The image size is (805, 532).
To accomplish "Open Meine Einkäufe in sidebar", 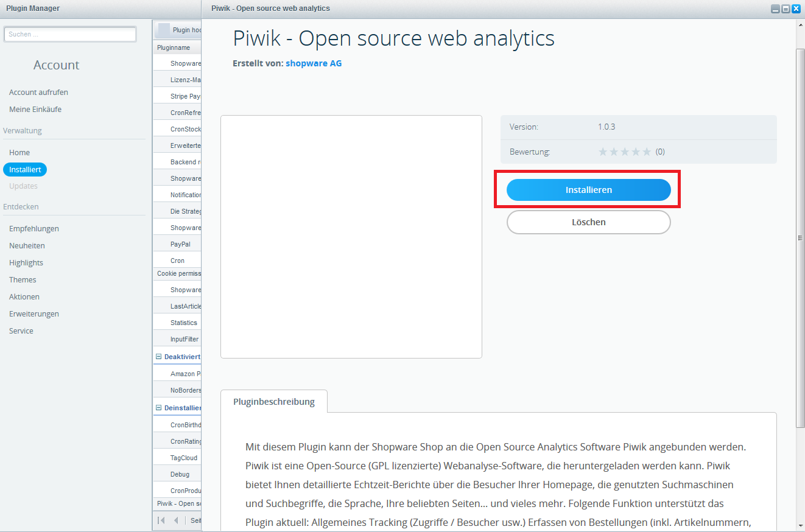I will point(35,110).
